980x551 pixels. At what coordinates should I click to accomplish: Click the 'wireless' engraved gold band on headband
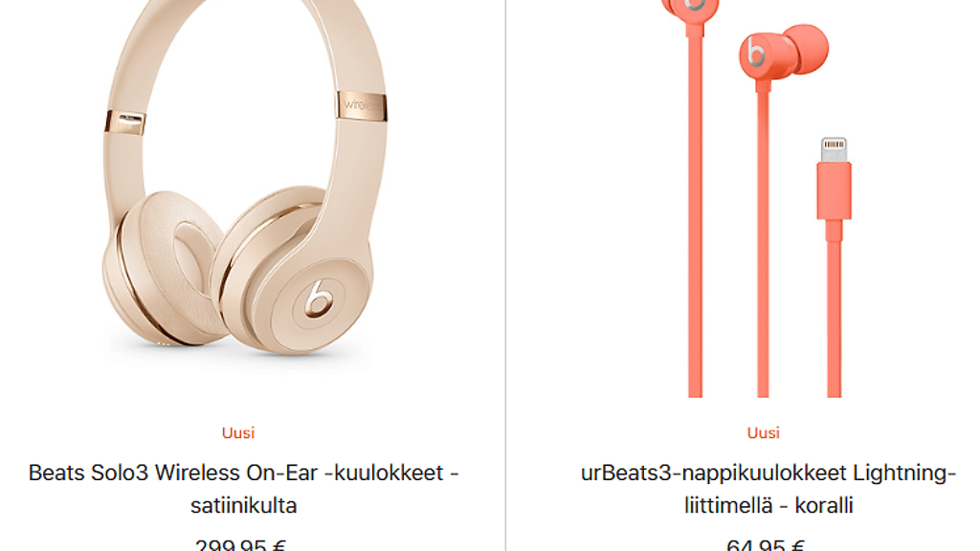(x=362, y=105)
